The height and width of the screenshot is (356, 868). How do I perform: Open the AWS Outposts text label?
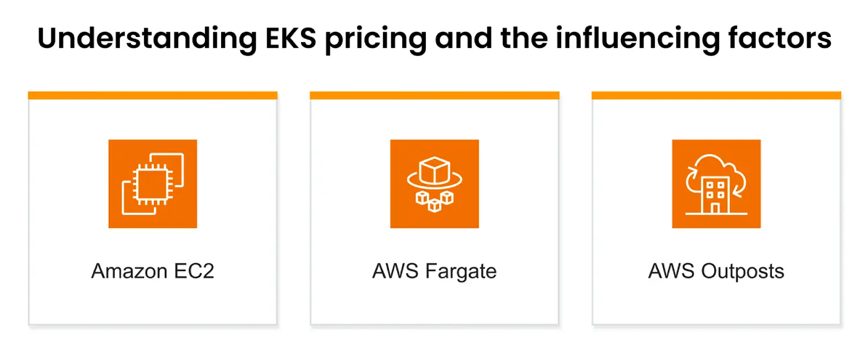click(716, 271)
